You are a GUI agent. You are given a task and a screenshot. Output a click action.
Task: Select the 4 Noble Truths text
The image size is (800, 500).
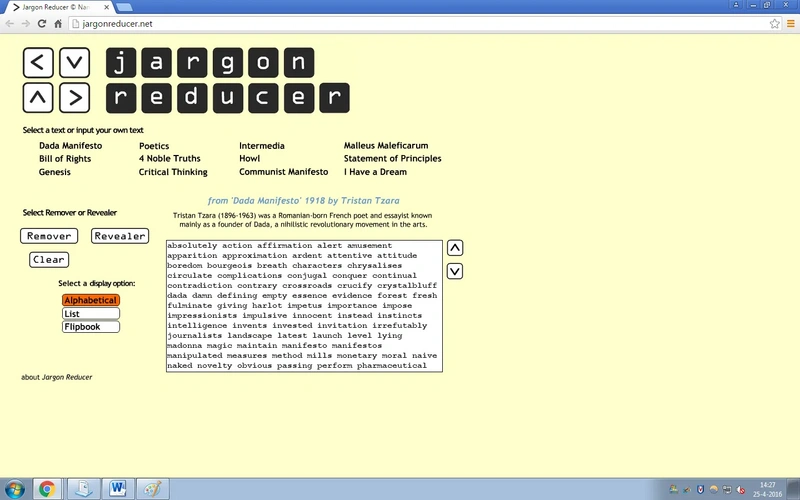click(x=170, y=159)
